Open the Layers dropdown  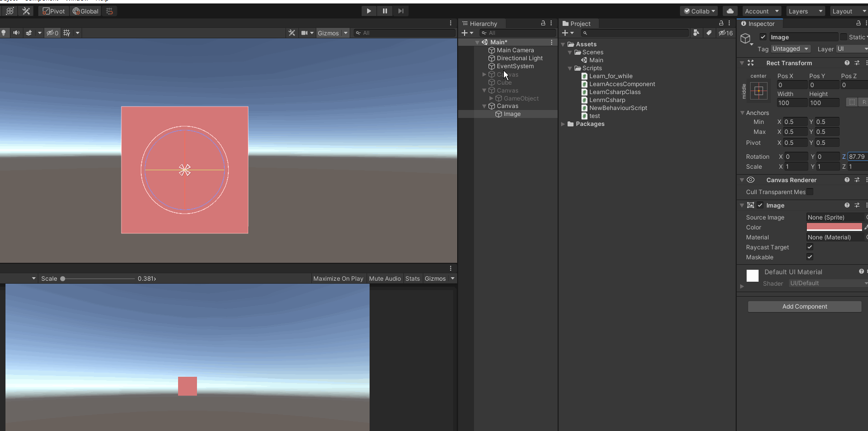[x=806, y=11]
